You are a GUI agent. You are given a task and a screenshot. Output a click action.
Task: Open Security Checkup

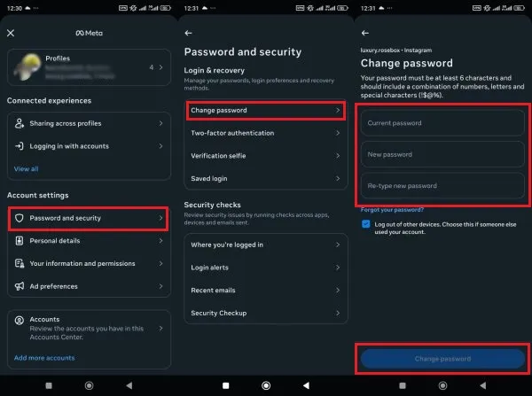click(266, 313)
